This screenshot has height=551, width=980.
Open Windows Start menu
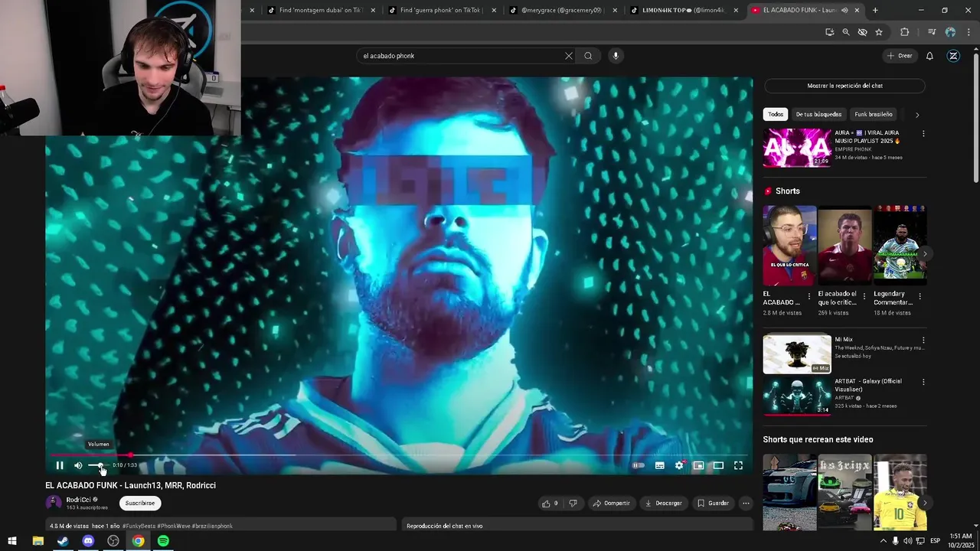coord(12,541)
